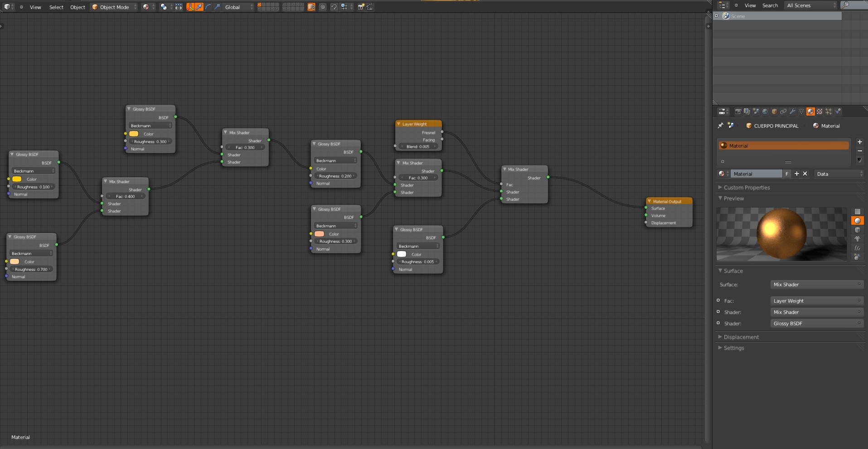Expand the Displacement panel
The image size is (868, 449).
click(741, 337)
